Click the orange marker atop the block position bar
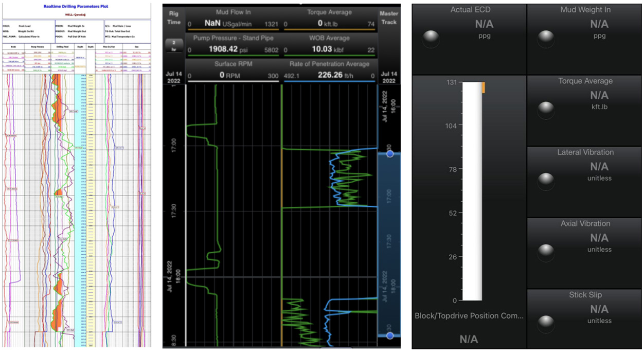644x352 pixels. [484, 88]
